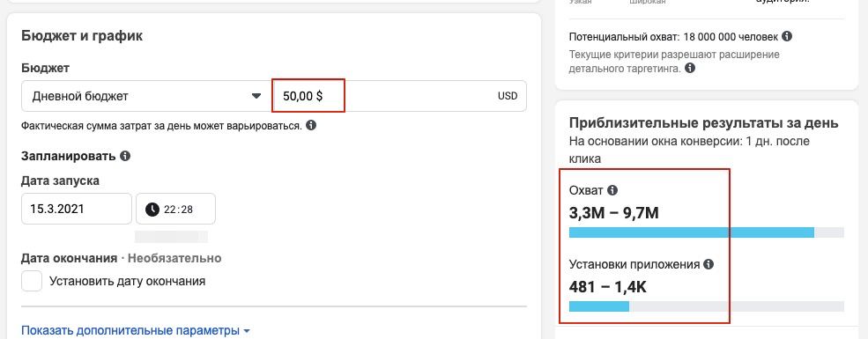Click Приблизительные результаты за день heading

tap(703, 122)
